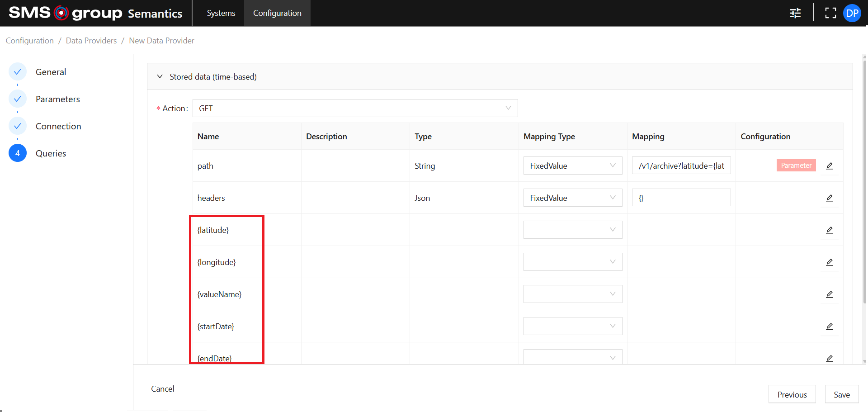Edit the path row configuration

coord(830,166)
